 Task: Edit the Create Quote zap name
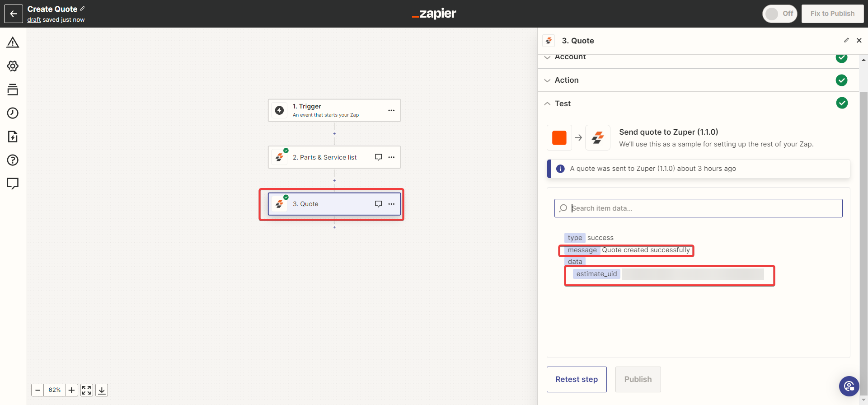coord(82,9)
